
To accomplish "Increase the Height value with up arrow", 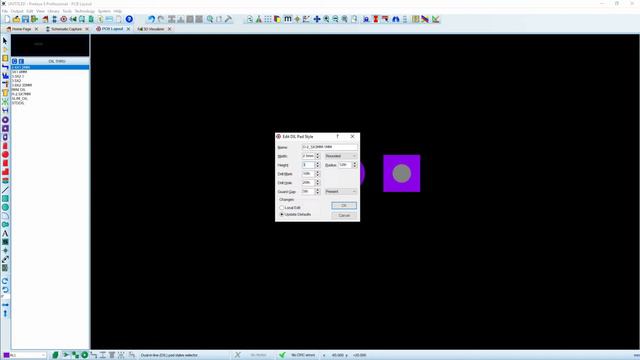I will click(318, 163).
